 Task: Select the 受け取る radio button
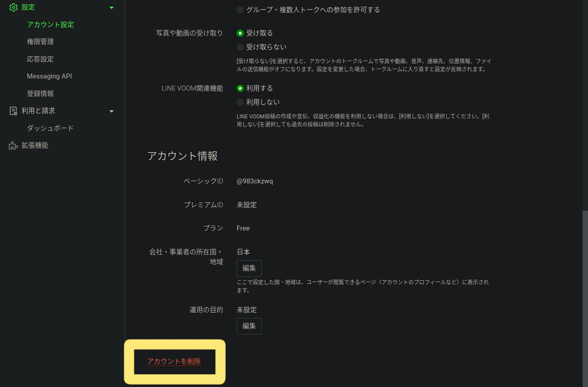coord(240,32)
